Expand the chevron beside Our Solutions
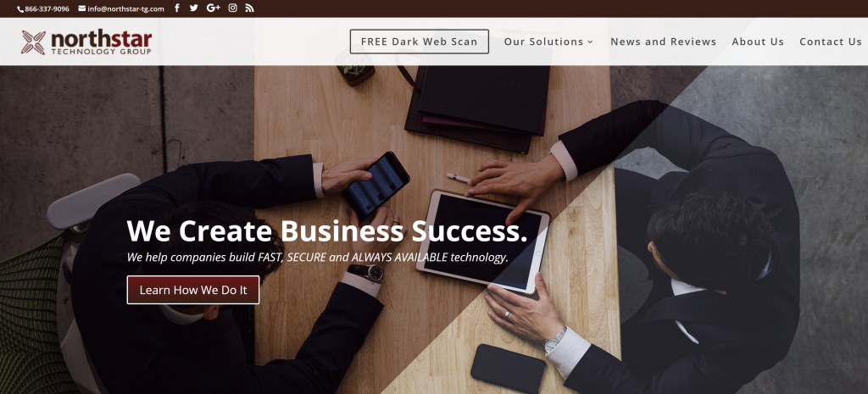This screenshot has height=394, width=868. [590, 42]
